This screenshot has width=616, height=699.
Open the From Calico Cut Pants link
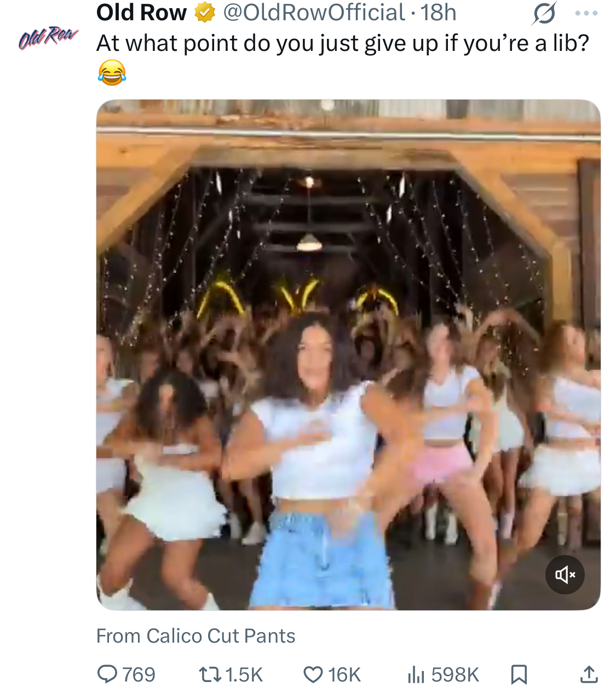tap(195, 636)
